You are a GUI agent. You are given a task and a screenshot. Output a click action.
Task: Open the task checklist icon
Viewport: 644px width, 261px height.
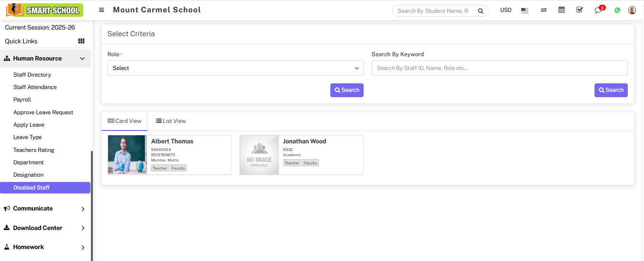[x=579, y=10]
